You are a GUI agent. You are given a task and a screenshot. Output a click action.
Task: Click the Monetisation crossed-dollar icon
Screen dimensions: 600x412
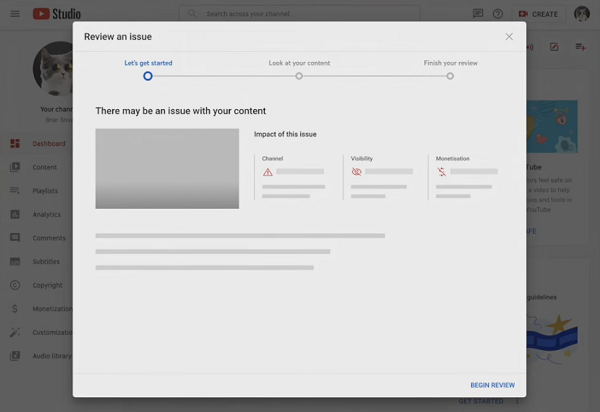442,172
